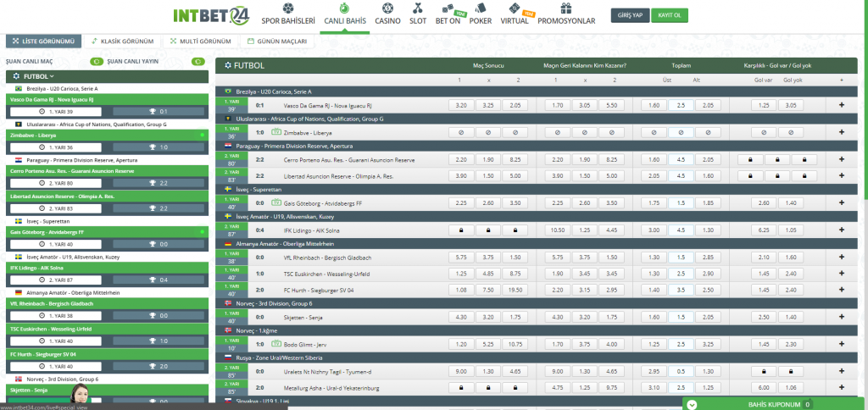
Task: Click live TV icon for Bodo Glimt - Jerv
Action: [276, 344]
